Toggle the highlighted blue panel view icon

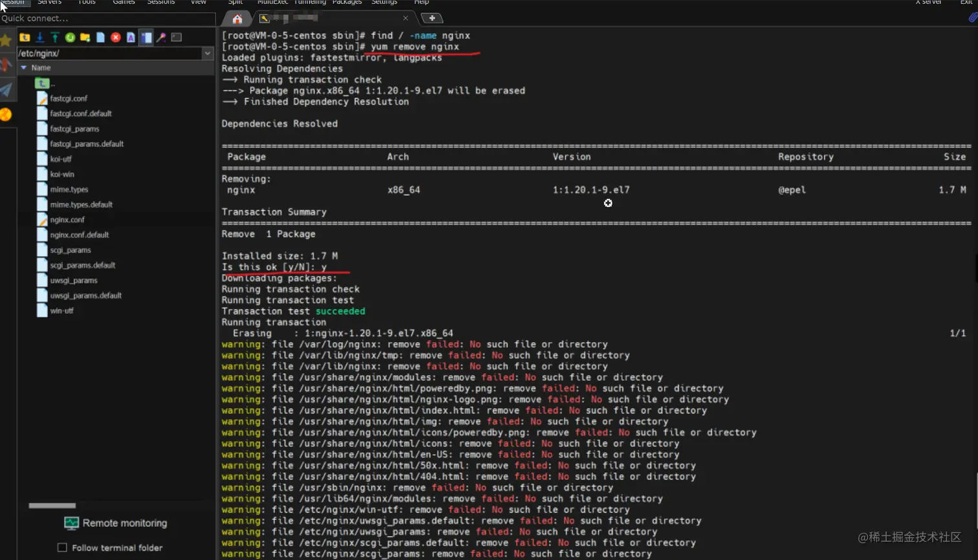click(x=146, y=38)
